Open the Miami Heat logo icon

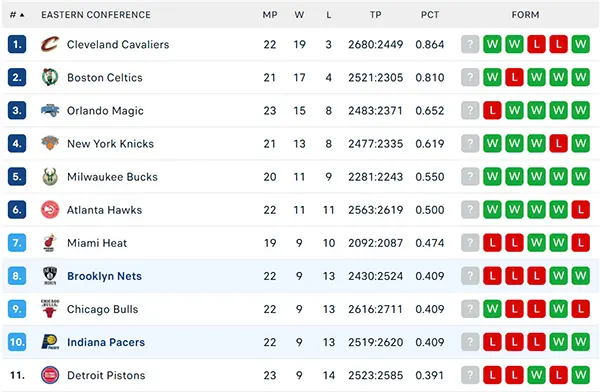pyautogui.click(x=50, y=243)
